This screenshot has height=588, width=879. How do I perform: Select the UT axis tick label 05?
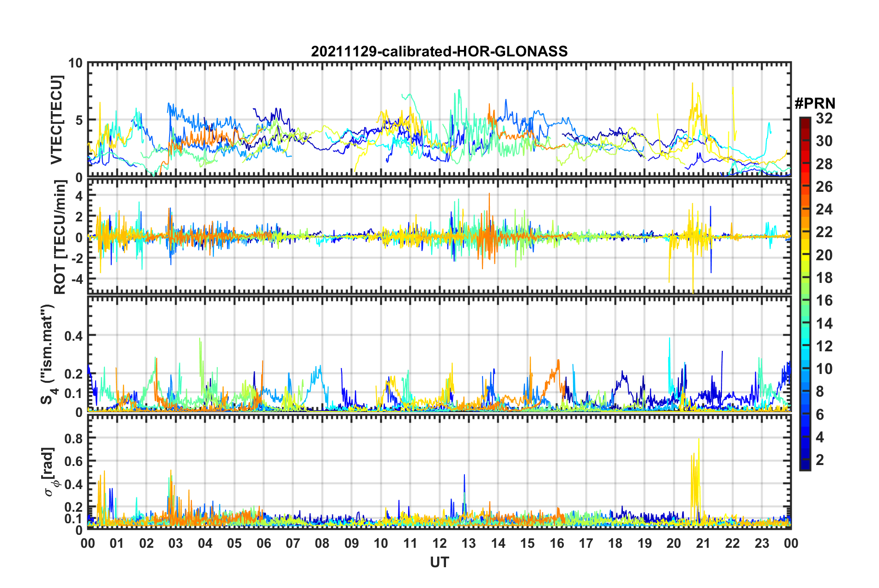(234, 543)
